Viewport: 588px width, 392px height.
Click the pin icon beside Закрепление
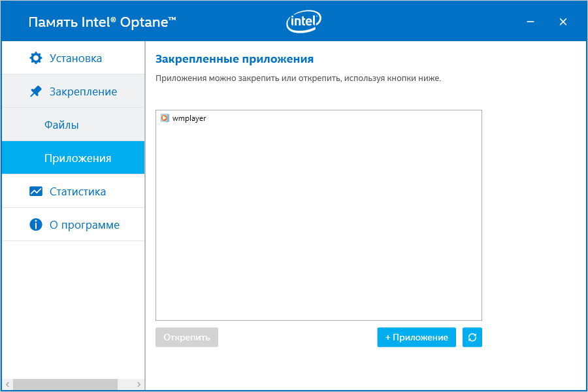[x=36, y=91]
